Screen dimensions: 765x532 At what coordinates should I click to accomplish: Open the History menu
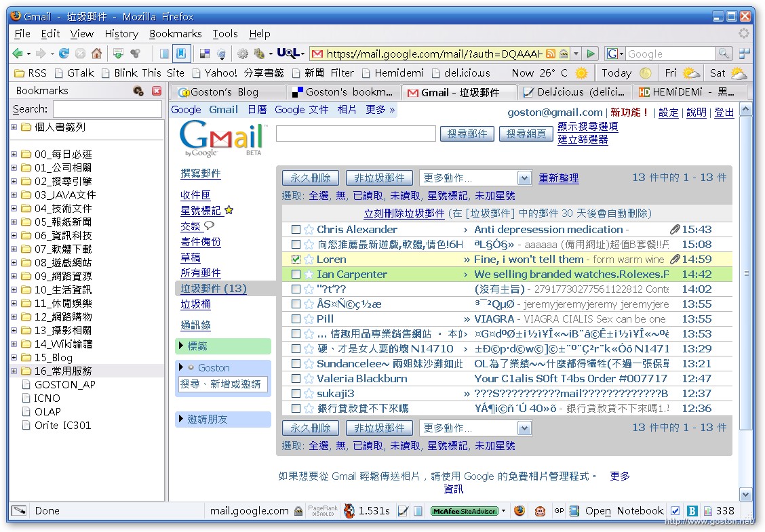tap(121, 34)
